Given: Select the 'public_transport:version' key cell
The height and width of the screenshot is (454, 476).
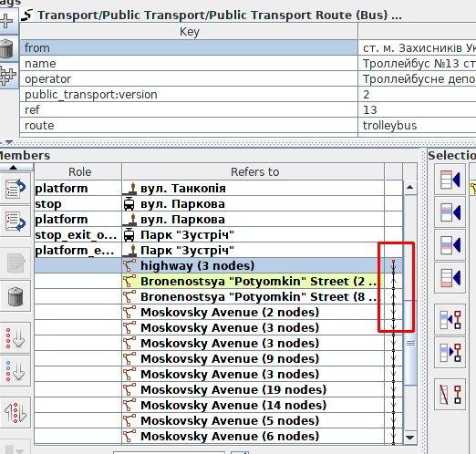Looking at the screenshot, I should click(189, 94).
